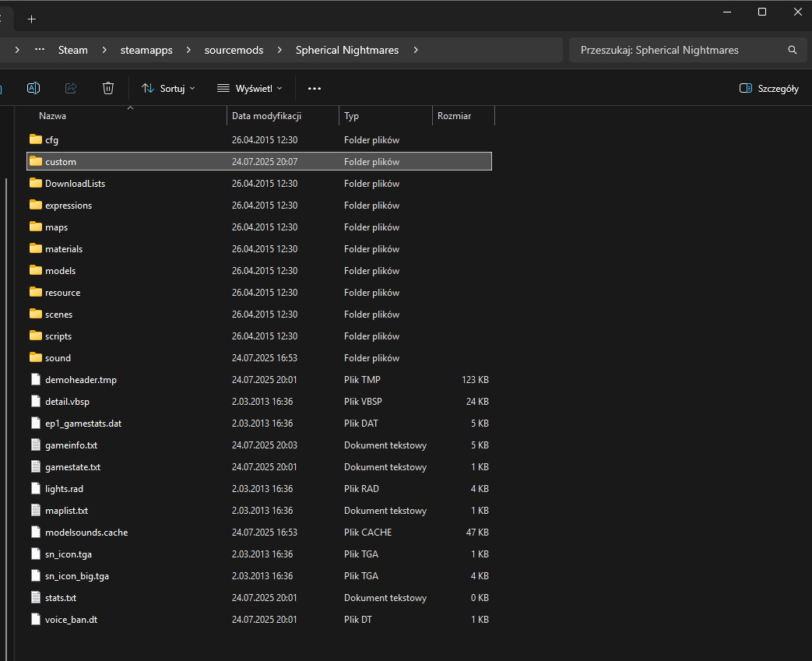This screenshot has width=812, height=661.
Task: Open the Wyświetl view dropdown
Action: coord(249,88)
